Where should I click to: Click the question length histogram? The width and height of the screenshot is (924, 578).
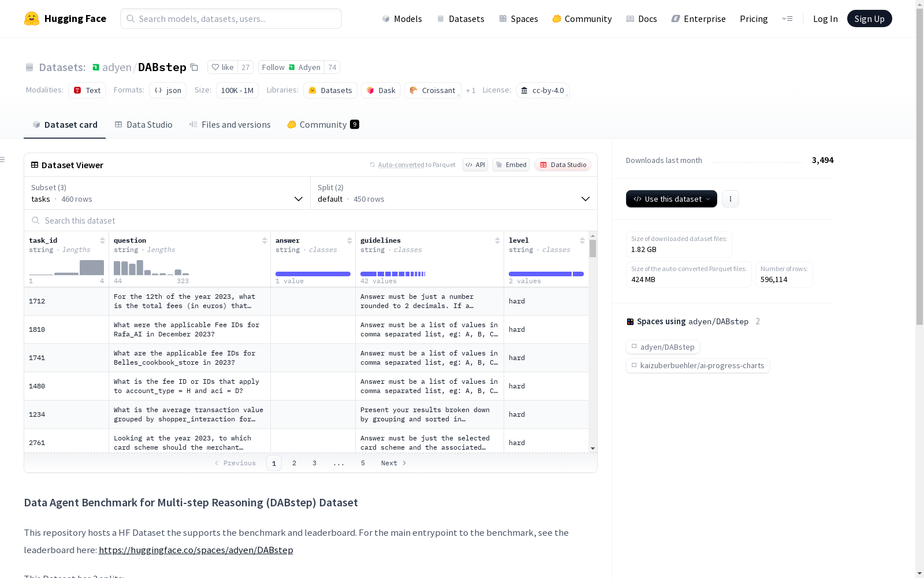(x=151, y=267)
